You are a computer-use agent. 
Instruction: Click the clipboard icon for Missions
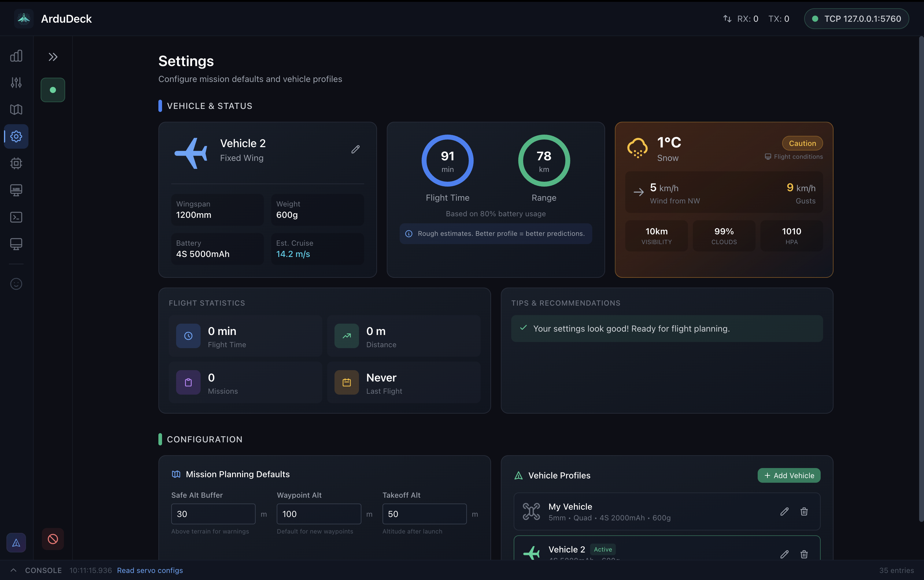click(188, 382)
